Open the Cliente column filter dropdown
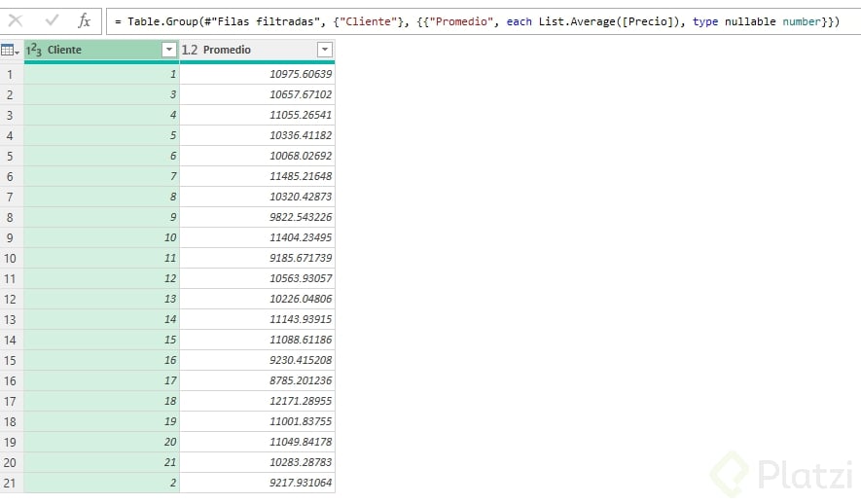 click(x=169, y=50)
